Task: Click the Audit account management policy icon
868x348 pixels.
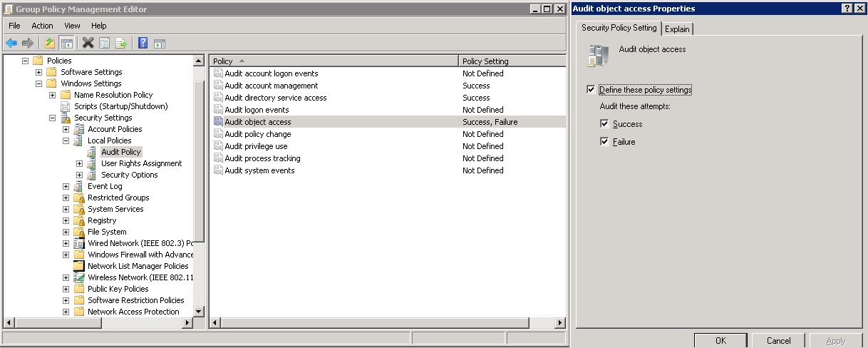Action: 218,86
